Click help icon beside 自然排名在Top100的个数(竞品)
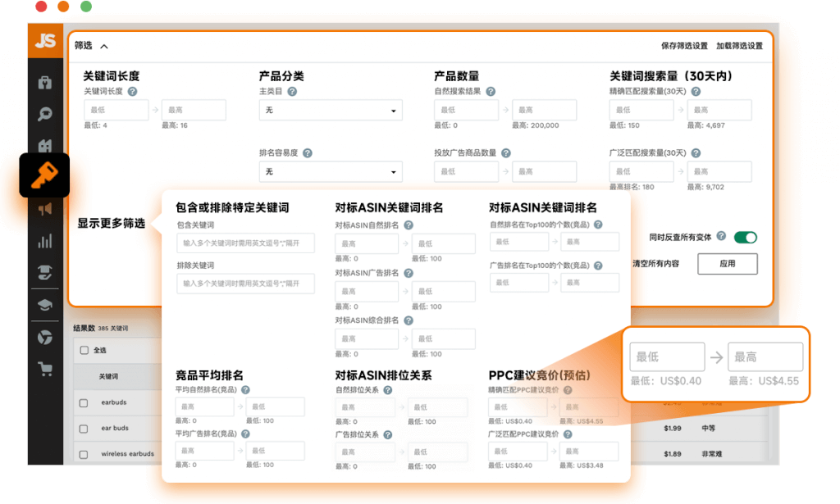 point(598,225)
